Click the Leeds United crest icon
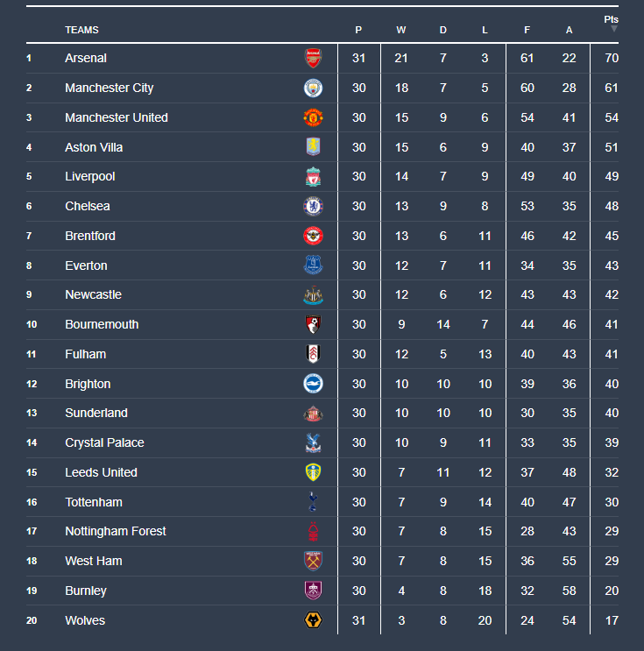This screenshot has height=651, width=644. (313, 472)
